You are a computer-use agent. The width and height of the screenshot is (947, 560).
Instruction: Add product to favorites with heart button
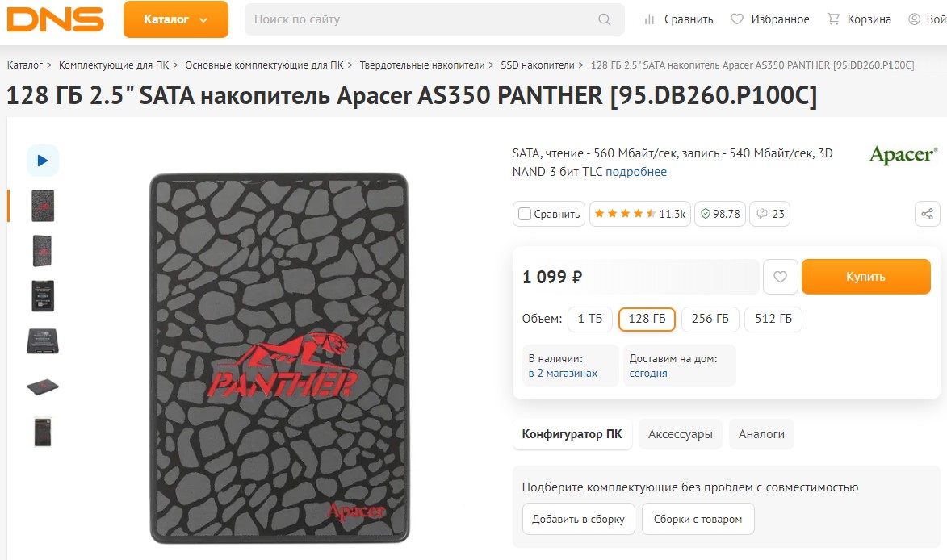tap(781, 277)
